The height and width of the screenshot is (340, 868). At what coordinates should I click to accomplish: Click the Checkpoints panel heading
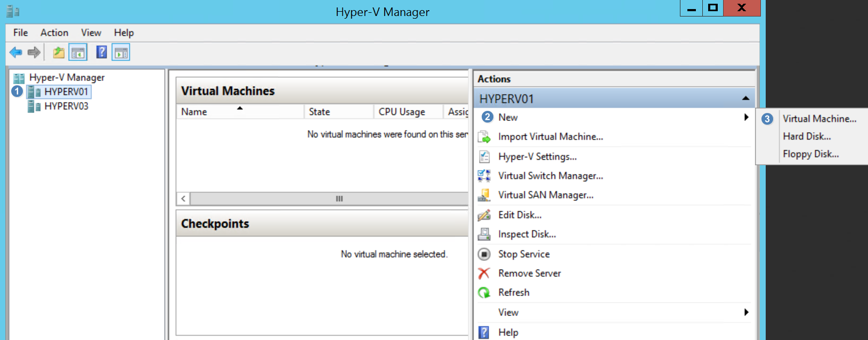pos(215,224)
